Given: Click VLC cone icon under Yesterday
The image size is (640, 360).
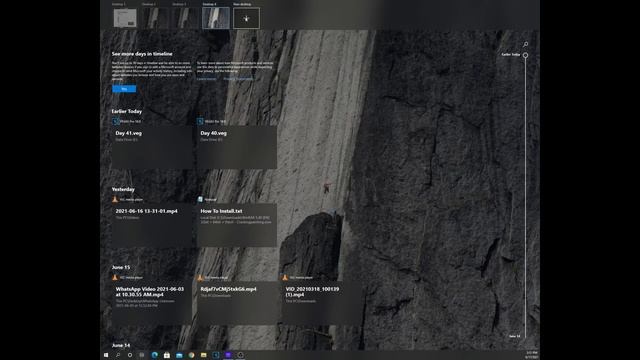Looking at the screenshot, I should click(x=115, y=199).
